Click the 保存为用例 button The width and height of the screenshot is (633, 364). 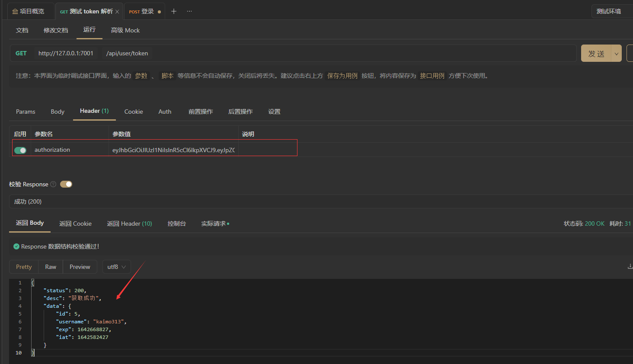(342, 75)
